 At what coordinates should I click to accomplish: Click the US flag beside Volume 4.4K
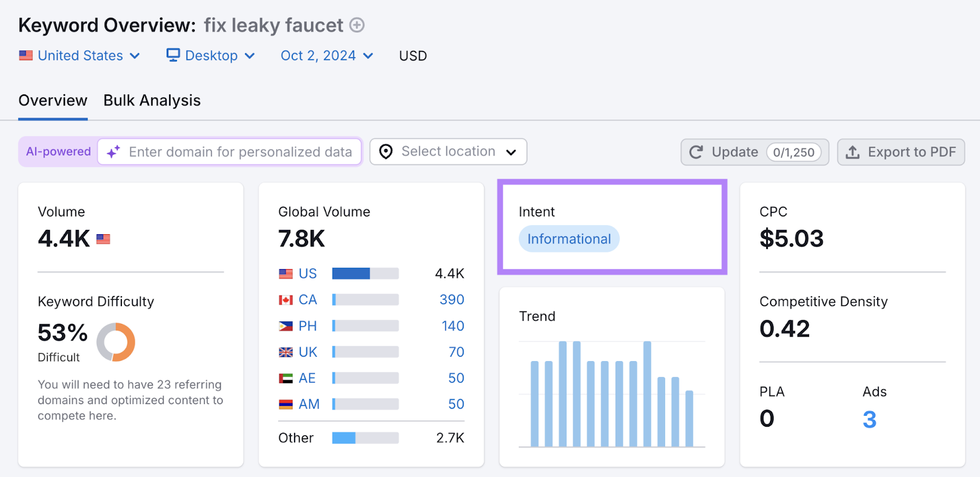[104, 239]
